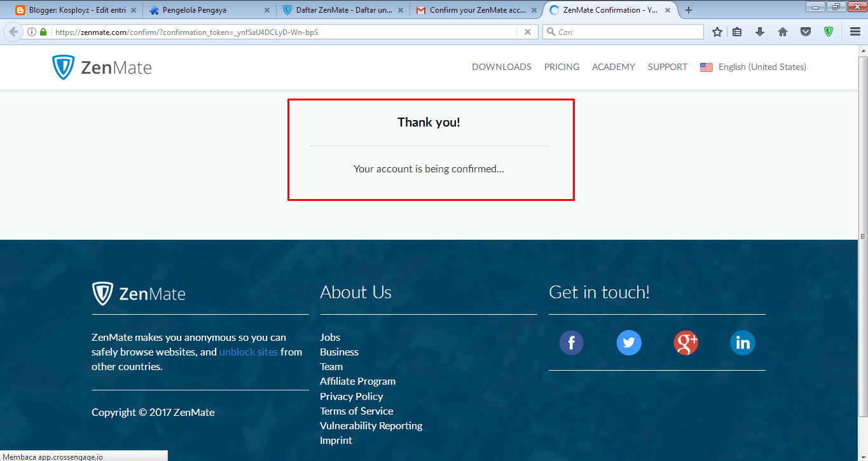Switch to the Daftar ZenMate tab
This screenshot has height=461, width=868.
click(341, 10)
